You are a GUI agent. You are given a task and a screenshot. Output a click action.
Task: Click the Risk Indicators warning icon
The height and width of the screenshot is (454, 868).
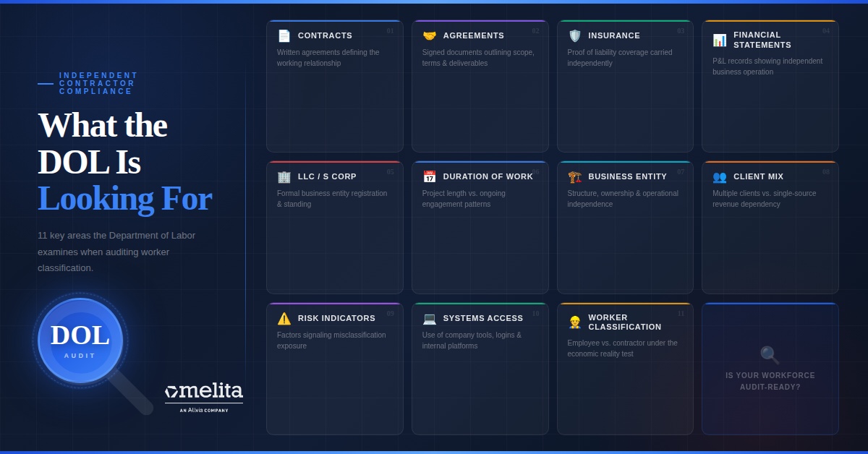coord(284,318)
